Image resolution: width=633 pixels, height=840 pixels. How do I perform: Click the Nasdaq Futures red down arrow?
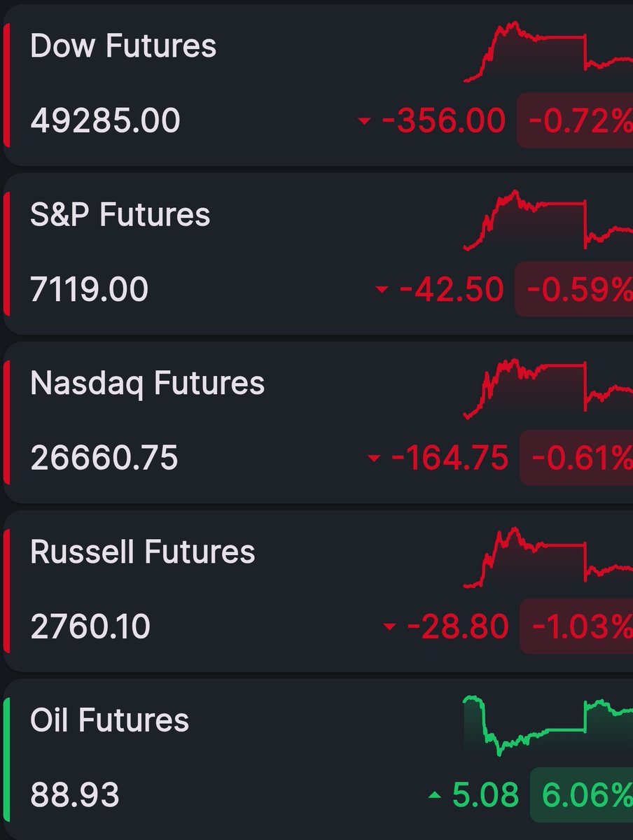click(x=374, y=458)
